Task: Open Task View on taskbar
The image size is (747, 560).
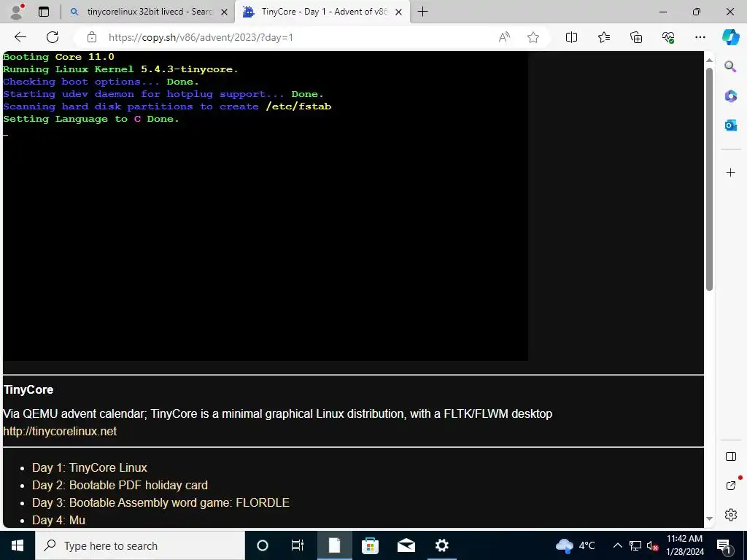Action: pos(298,545)
